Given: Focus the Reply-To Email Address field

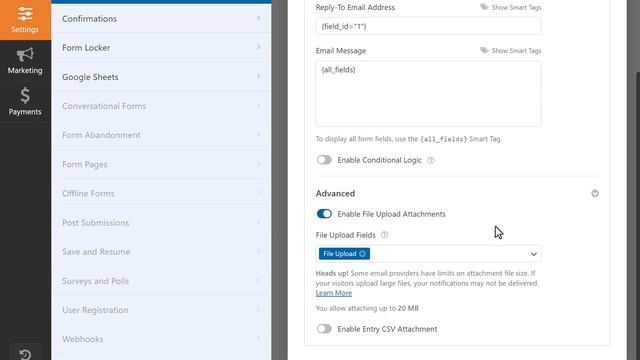Looking at the screenshot, I should click(x=428, y=26).
